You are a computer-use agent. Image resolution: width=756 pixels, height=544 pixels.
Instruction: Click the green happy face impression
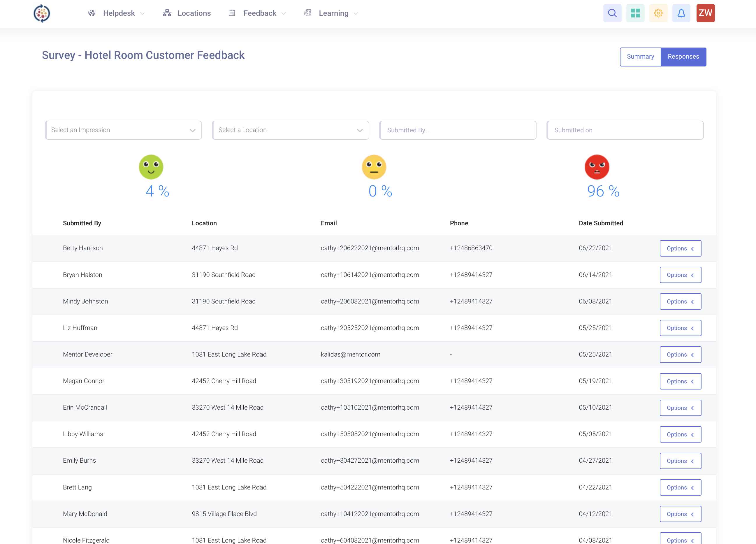[151, 167]
